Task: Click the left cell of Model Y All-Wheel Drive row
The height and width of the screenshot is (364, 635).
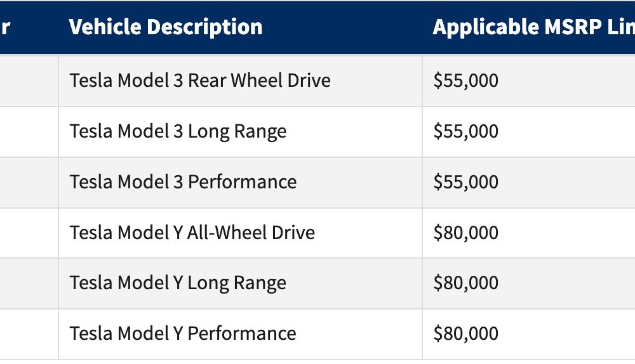Action: tap(29, 233)
